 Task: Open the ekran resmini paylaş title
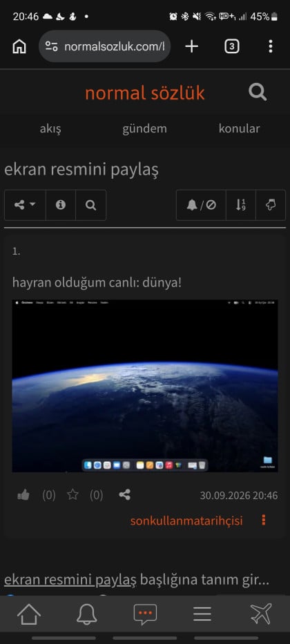(x=81, y=170)
